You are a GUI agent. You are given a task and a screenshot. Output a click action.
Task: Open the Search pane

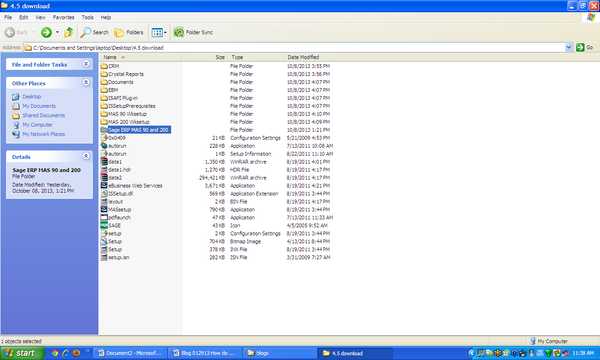(x=95, y=33)
